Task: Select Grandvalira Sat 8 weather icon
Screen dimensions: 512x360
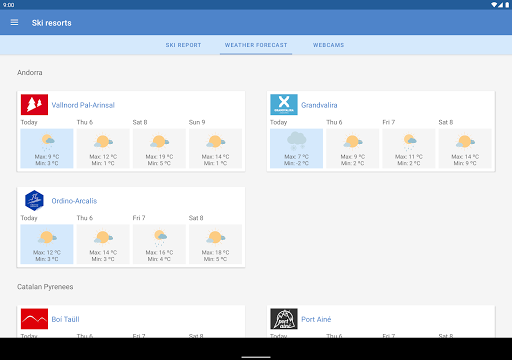Action: tap(465, 142)
